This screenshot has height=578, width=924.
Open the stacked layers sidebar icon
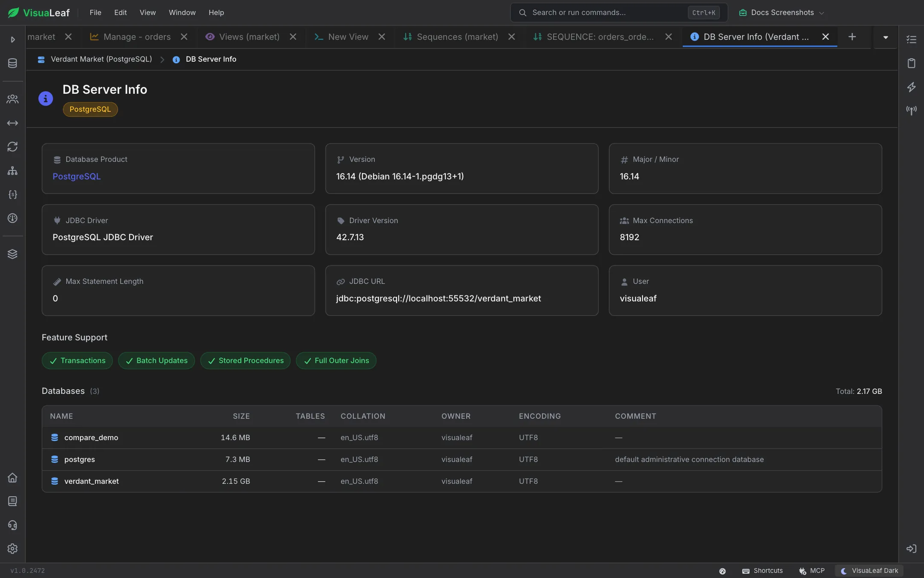(x=12, y=254)
